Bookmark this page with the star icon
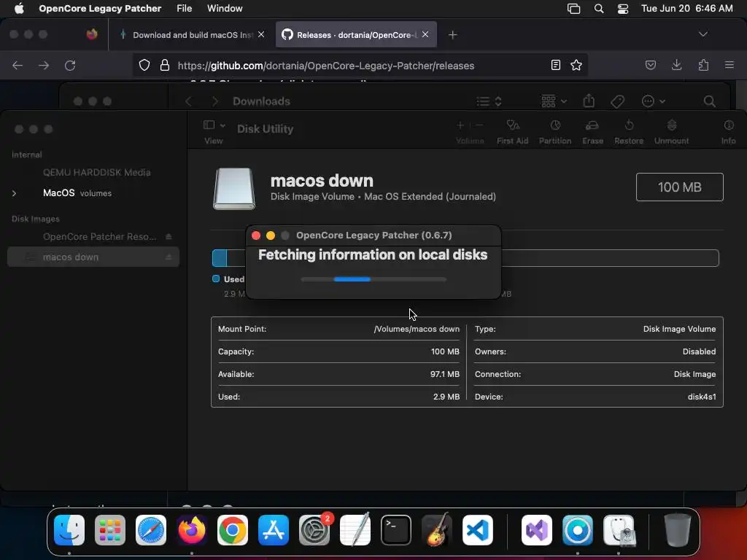 coord(576,65)
